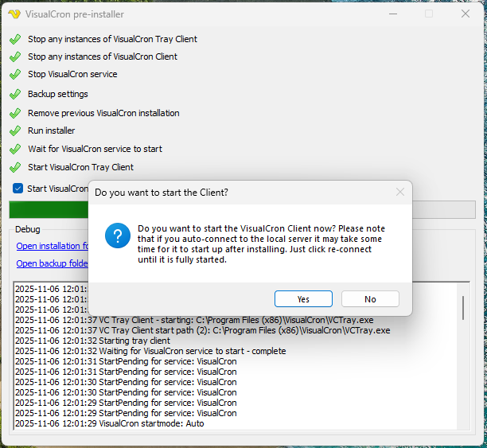Click the checkmark icon beside Backup settings
Screen dimensions: 487x448
pyautogui.click(x=14, y=94)
